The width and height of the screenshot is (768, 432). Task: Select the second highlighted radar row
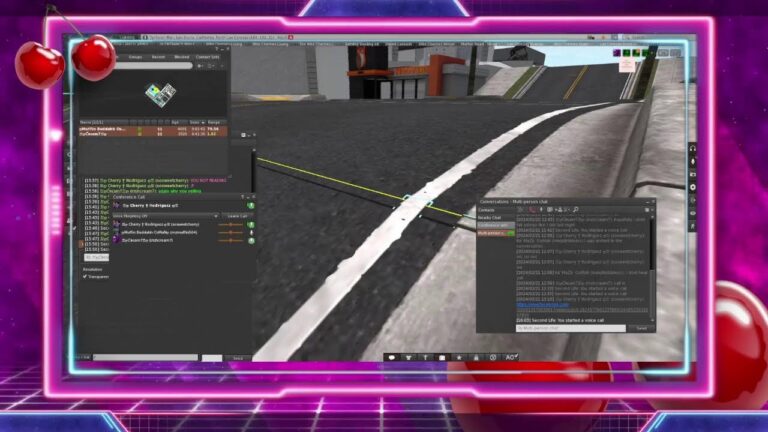coord(153,134)
